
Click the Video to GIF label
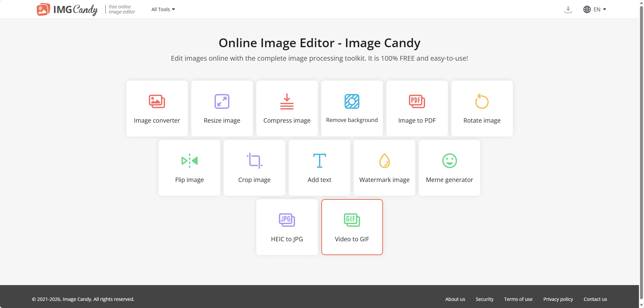point(352,239)
